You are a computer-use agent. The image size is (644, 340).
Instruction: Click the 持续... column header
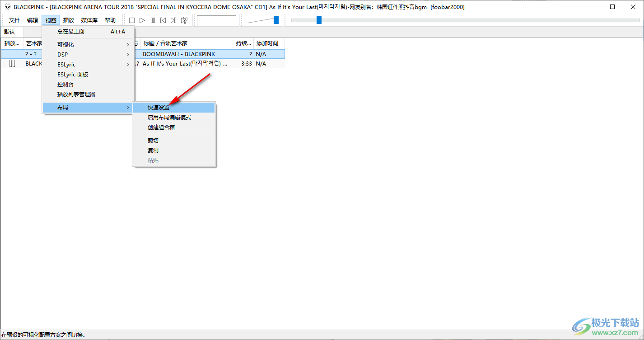click(x=243, y=43)
